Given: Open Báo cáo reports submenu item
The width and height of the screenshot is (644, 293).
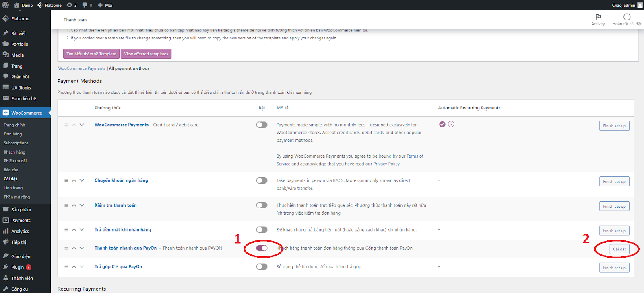Looking at the screenshot, I should coord(11,170).
